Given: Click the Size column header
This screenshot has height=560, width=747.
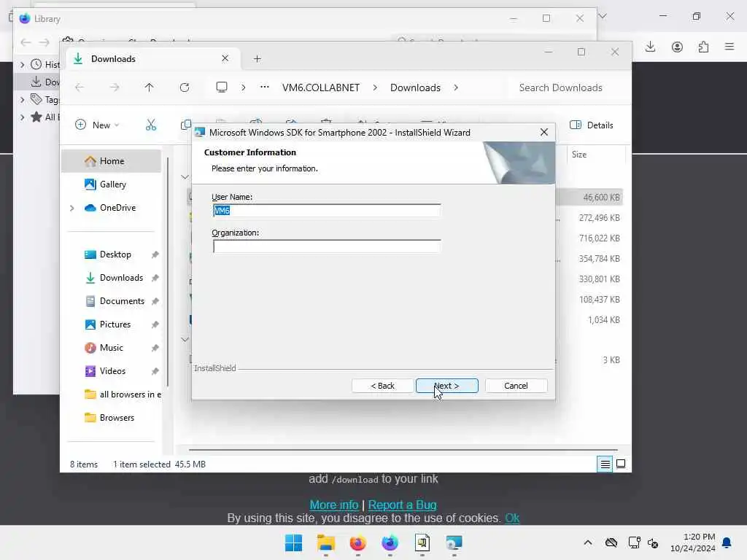Looking at the screenshot, I should pos(579,155).
